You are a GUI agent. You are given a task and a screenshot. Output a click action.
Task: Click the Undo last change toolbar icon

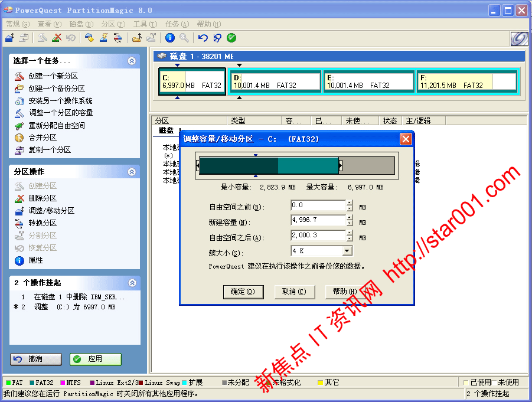(x=203, y=38)
